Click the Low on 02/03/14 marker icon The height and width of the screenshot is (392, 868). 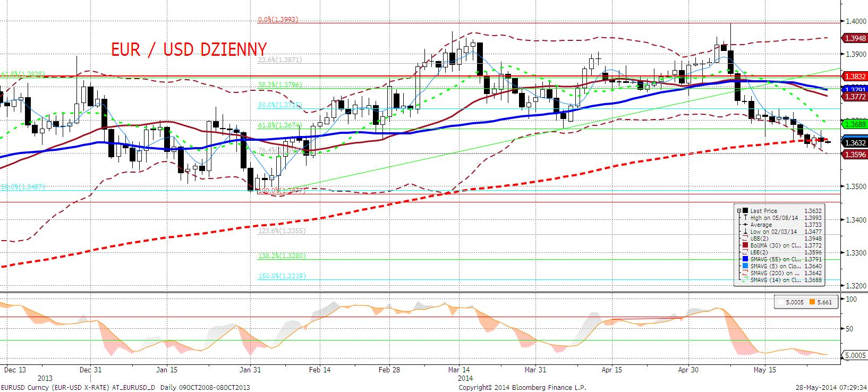(745, 232)
